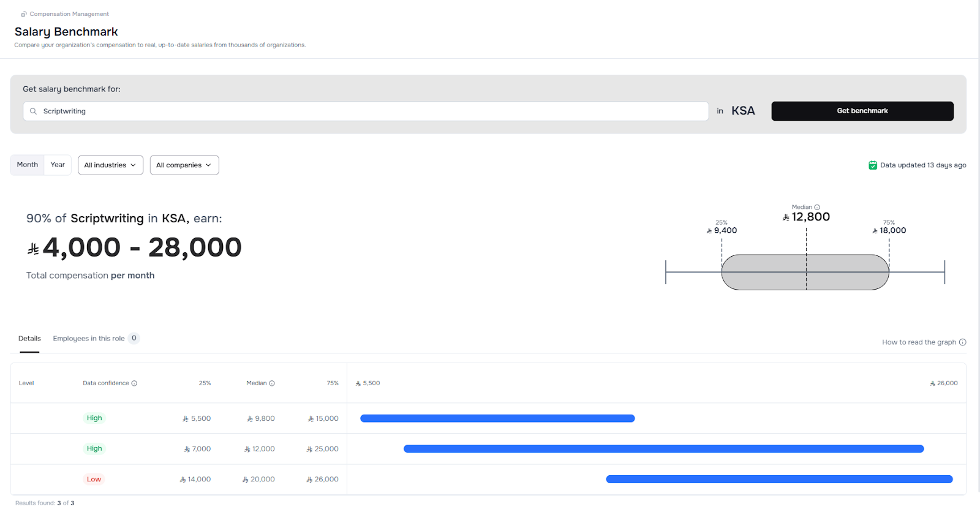This screenshot has width=980, height=512.
Task: Switch to Employees in this role tab
Action: 89,339
